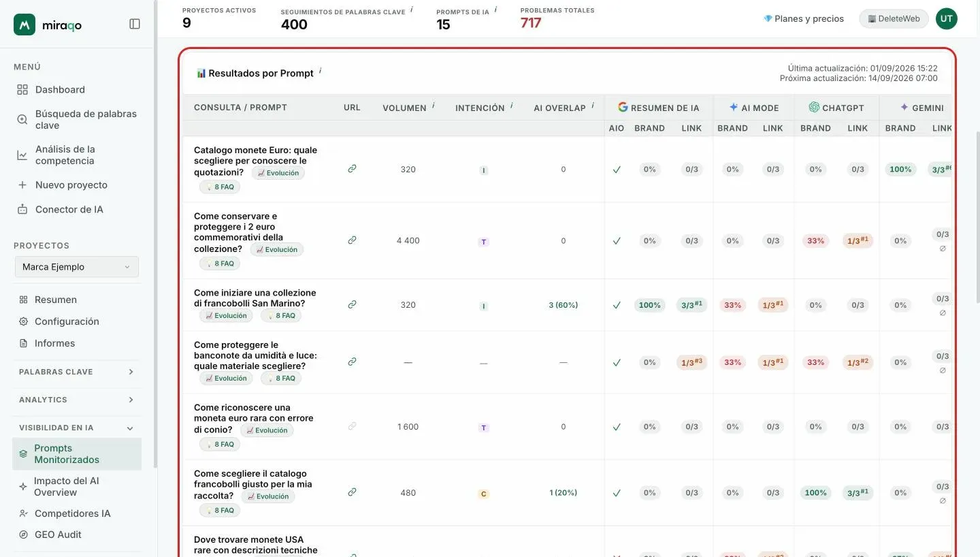Click the Dashboard grid icon in the menu
The image size is (980, 557).
[22, 90]
